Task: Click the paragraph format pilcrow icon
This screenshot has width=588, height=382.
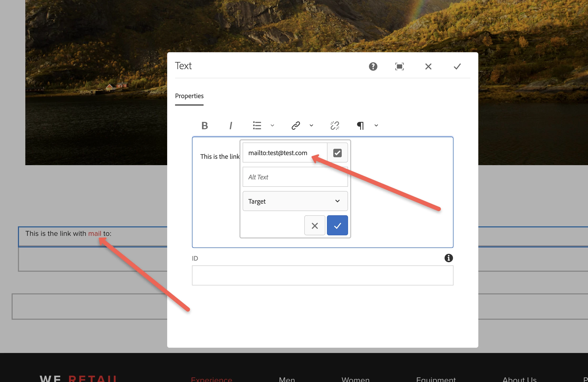Action: coord(360,126)
